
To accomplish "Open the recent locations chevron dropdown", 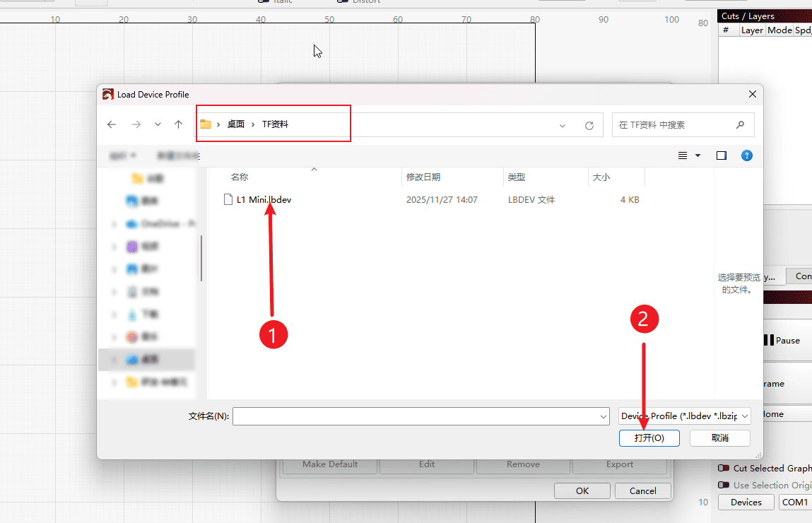I will click(x=158, y=124).
